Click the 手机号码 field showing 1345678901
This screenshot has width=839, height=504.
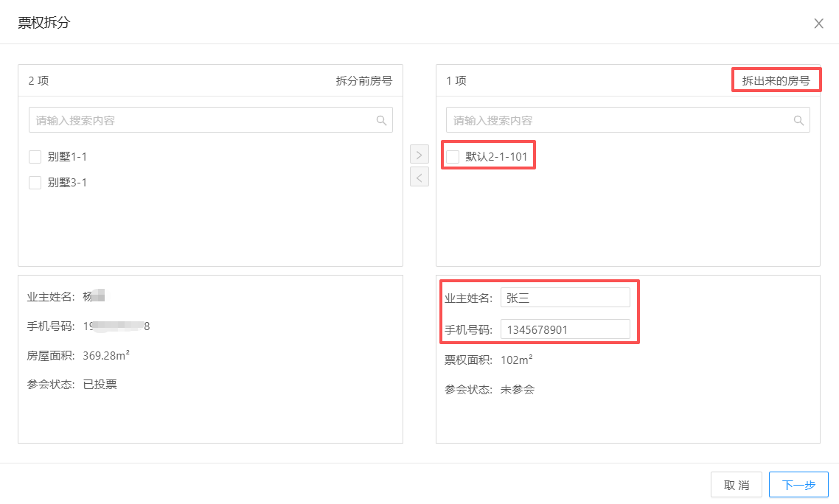565,329
